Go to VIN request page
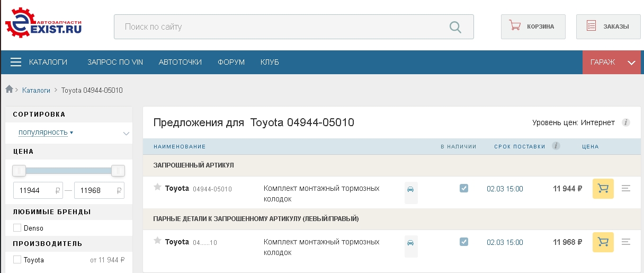This screenshot has height=273, width=644. [115, 62]
